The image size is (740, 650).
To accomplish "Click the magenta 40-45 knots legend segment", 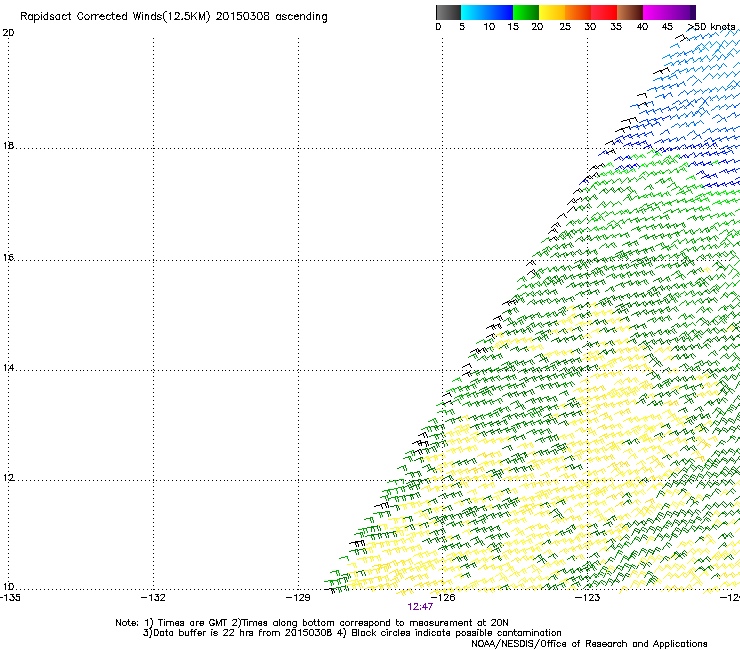I will coord(656,12).
